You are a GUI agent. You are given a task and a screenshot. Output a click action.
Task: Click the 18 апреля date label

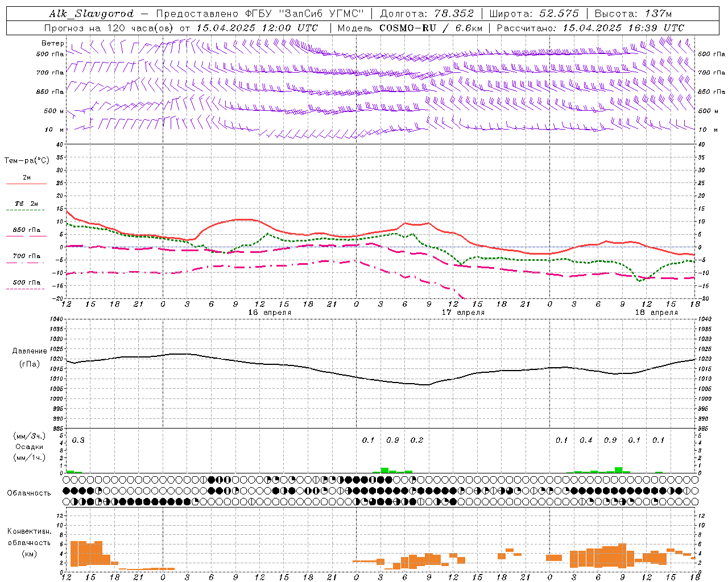click(x=656, y=313)
